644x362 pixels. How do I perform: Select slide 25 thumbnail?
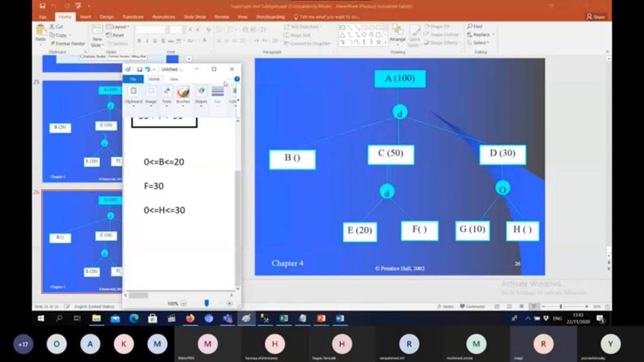point(82,131)
